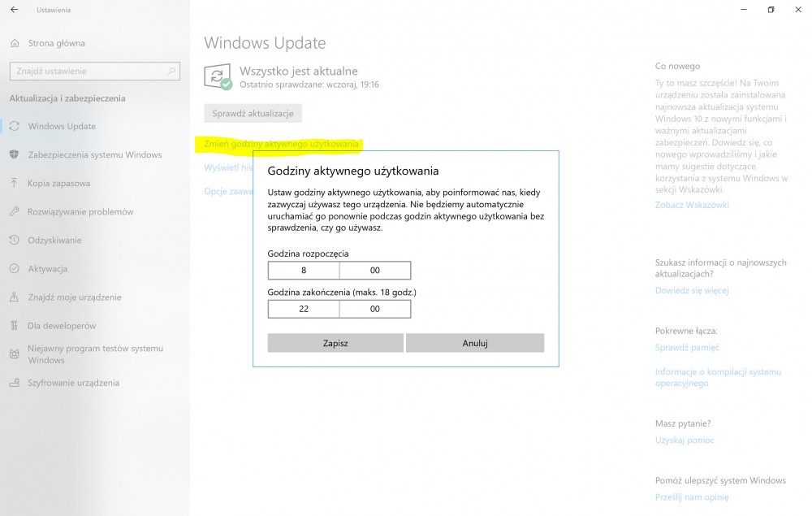The height and width of the screenshot is (516, 812).
Task: Click Zmień godziny aktywnego użytkowania link
Action: point(281,144)
